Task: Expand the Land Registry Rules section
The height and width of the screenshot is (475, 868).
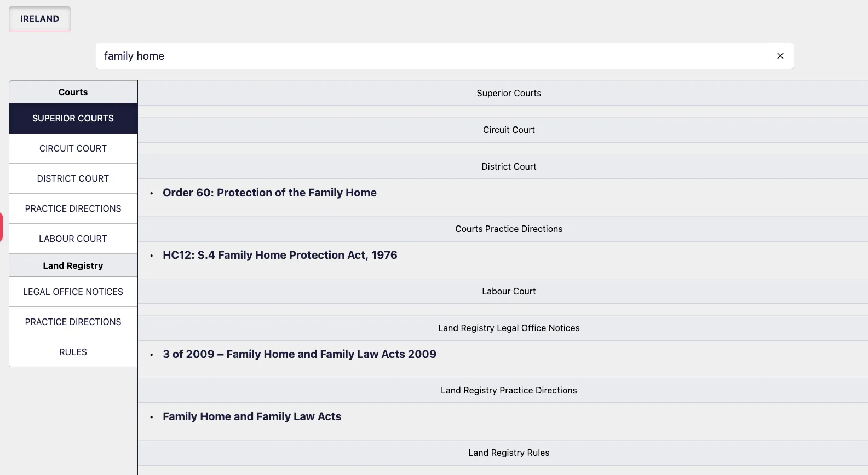Action: coord(508,453)
